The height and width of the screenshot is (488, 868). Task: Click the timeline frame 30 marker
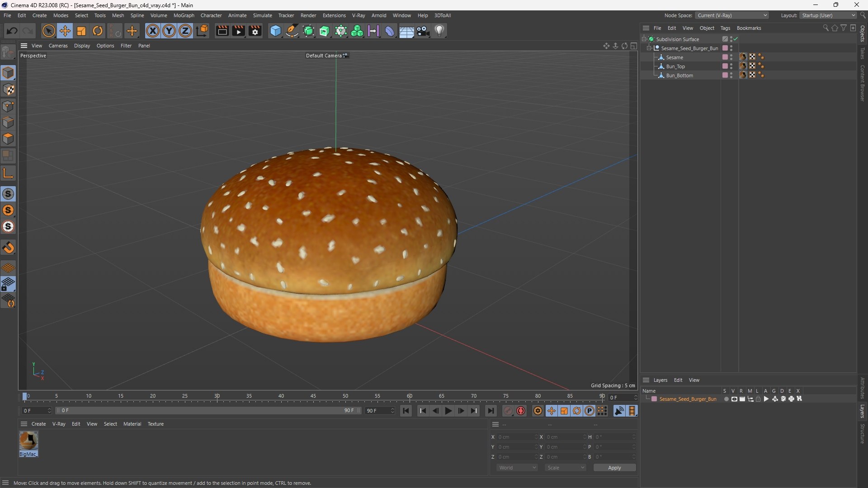pyautogui.click(x=217, y=396)
